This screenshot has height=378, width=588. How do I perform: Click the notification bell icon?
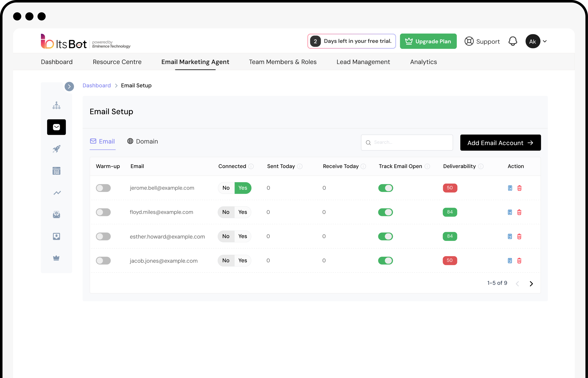pyautogui.click(x=513, y=41)
